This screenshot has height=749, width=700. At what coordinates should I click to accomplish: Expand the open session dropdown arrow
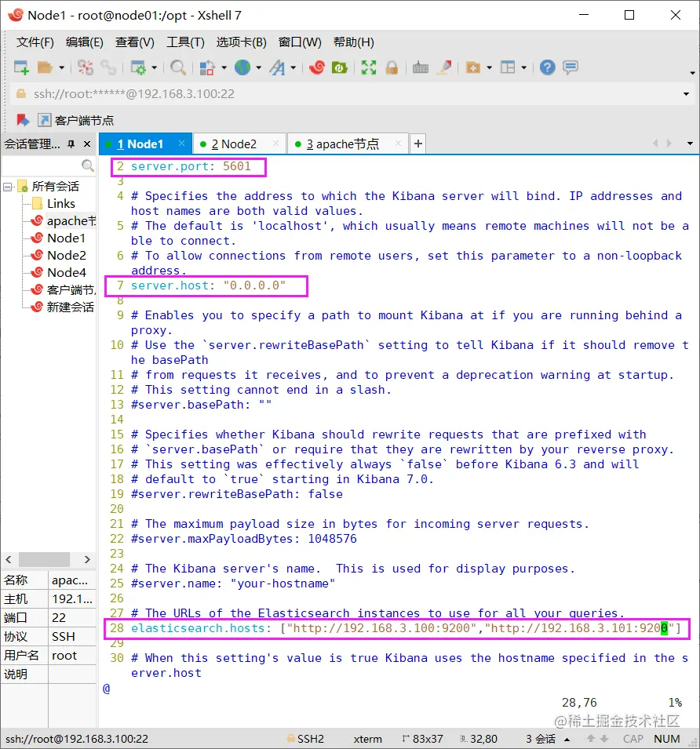point(62,67)
